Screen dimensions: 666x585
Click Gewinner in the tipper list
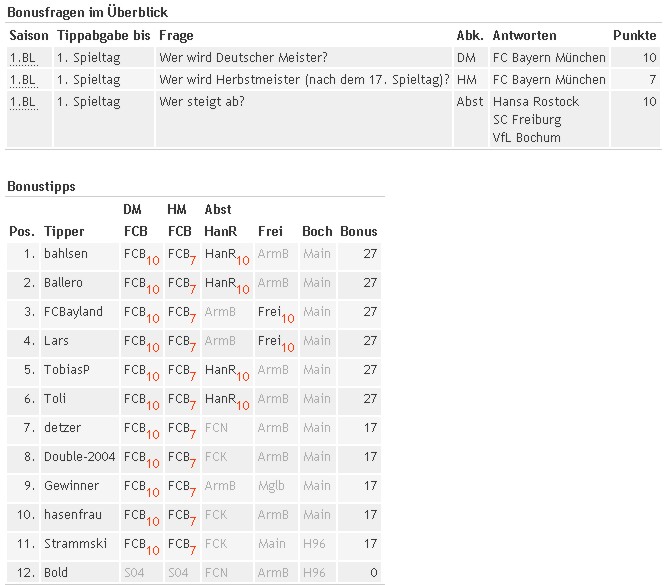click(x=71, y=486)
